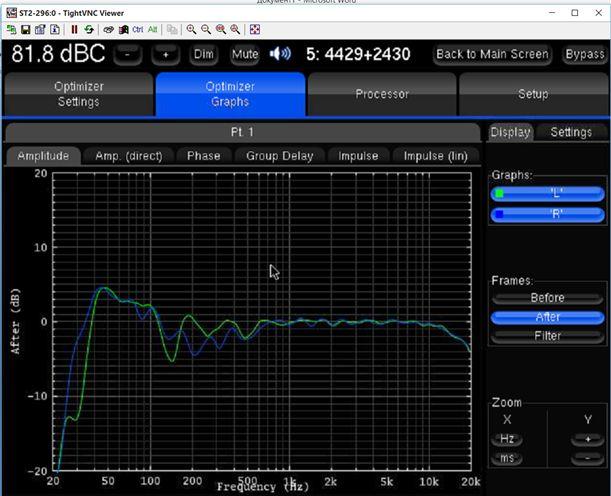The height and width of the screenshot is (496, 611).
Task: Increase volume with the plus button
Action: (166, 54)
